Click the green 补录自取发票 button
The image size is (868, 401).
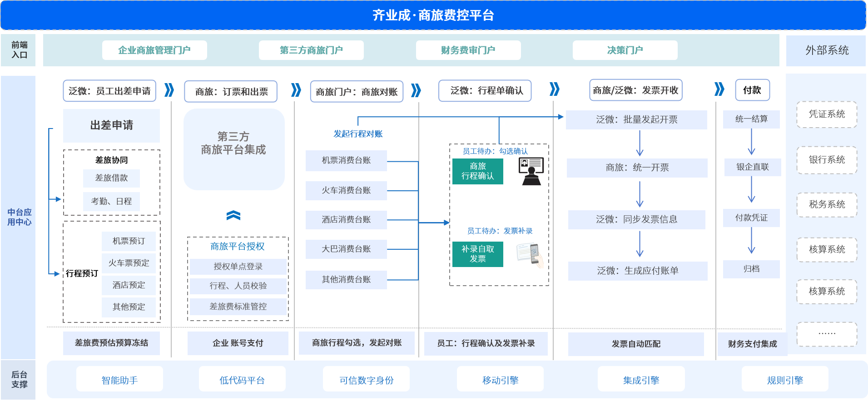click(477, 254)
